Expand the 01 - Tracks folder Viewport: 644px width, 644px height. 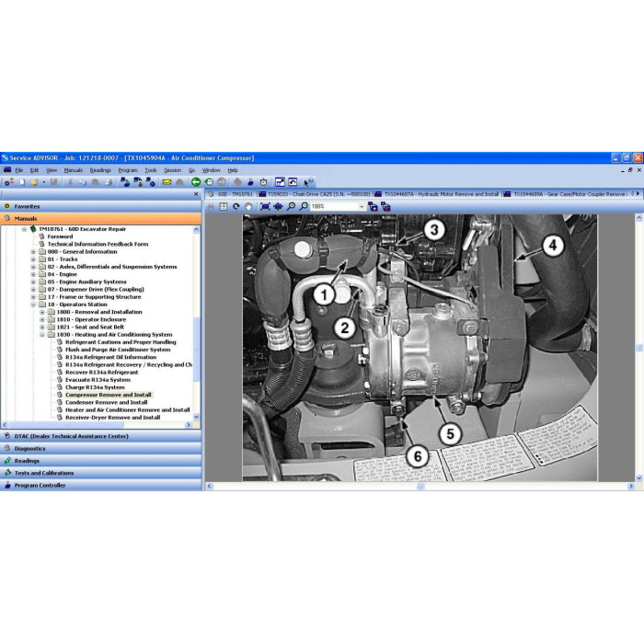[x=33, y=259]
